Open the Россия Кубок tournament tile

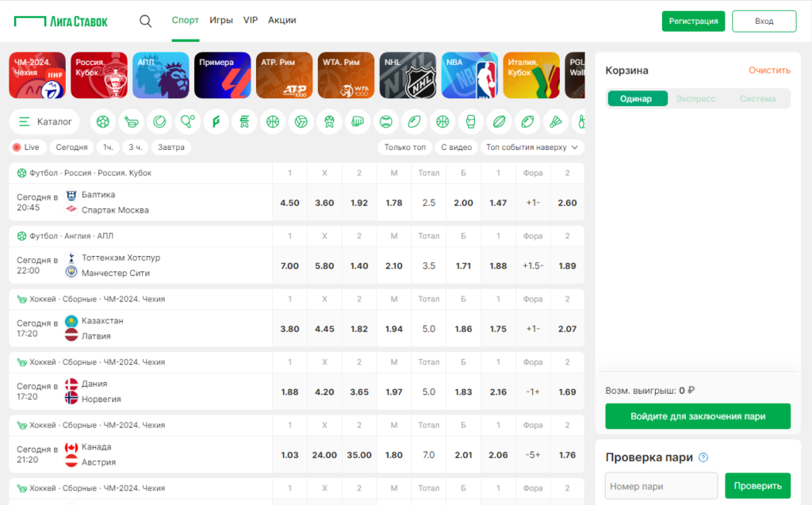(x=99, y=75)
